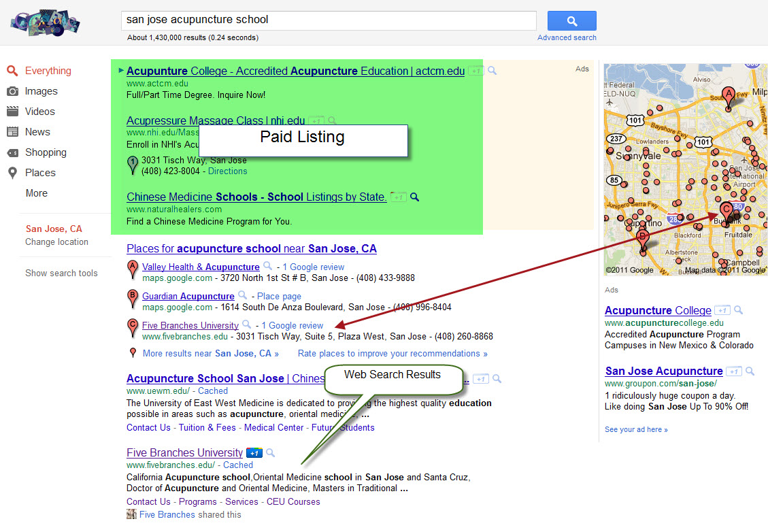
Task: Open Valley Health & Acupuncture listing
Action: click(201, 267)
